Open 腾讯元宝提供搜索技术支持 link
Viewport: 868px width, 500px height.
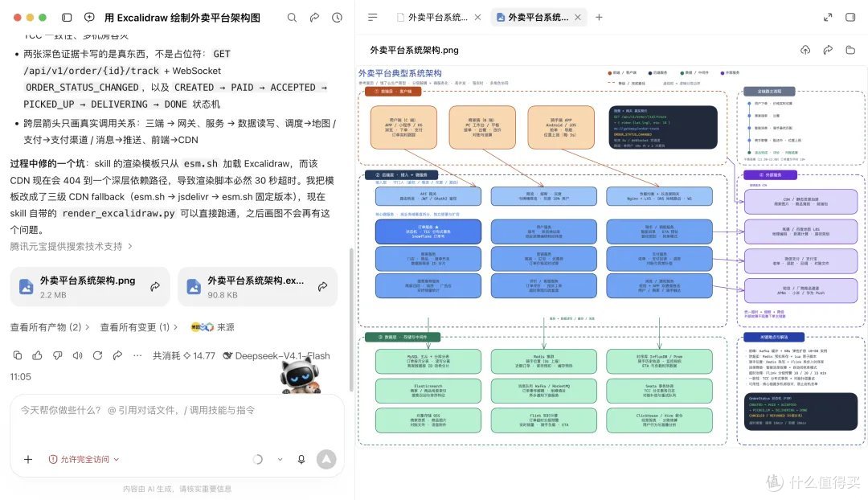tap(72, 247)
